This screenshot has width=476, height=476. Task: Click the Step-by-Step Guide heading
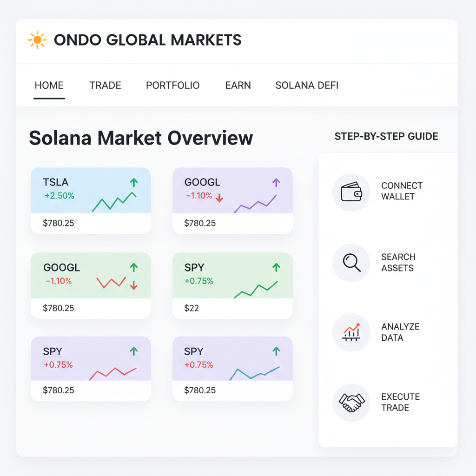coord(386,136)
